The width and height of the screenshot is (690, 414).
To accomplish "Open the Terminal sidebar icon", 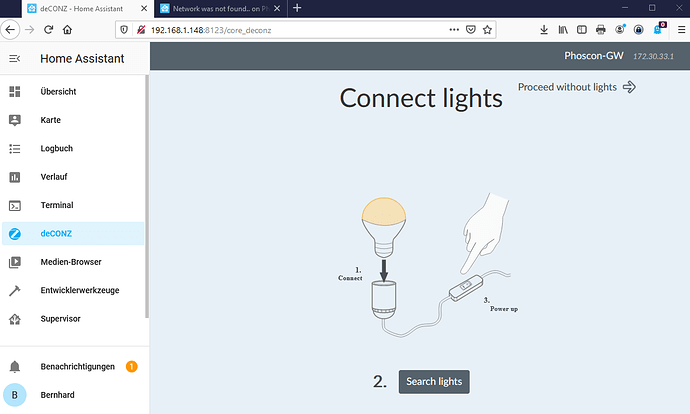I will [15, 205].
